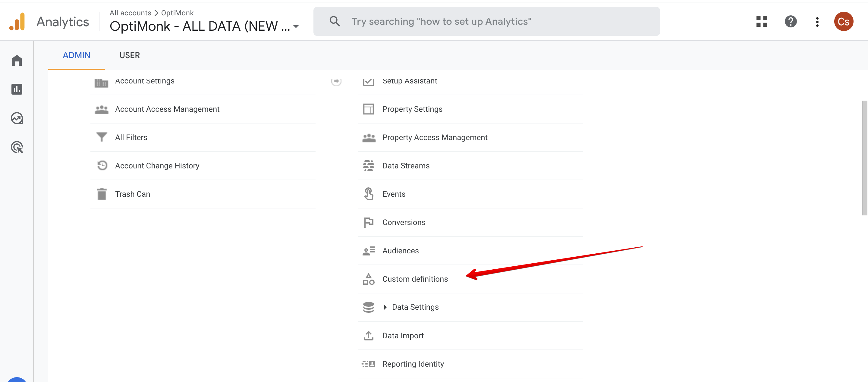Viewport: 868px width, 382px height.
Task: Expand the Data Settings triangle
Action: point(385,307)
